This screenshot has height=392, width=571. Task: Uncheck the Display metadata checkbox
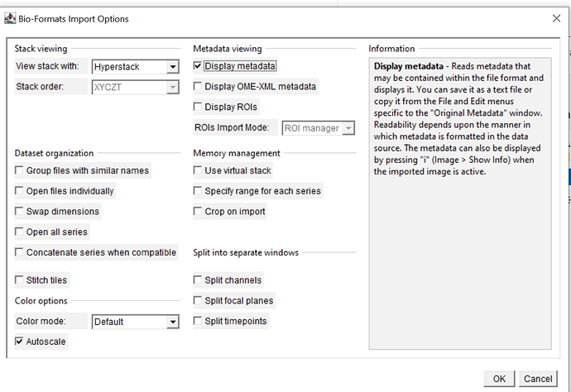[x=198, y=66]
